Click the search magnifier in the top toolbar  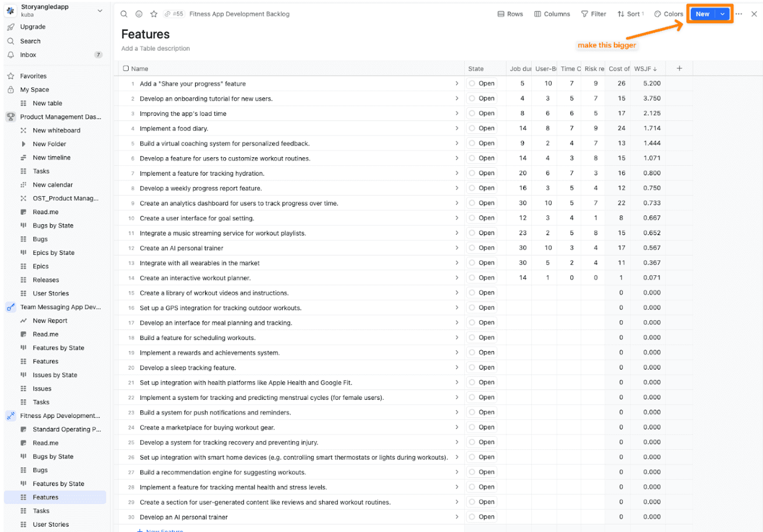coord(123,14)
